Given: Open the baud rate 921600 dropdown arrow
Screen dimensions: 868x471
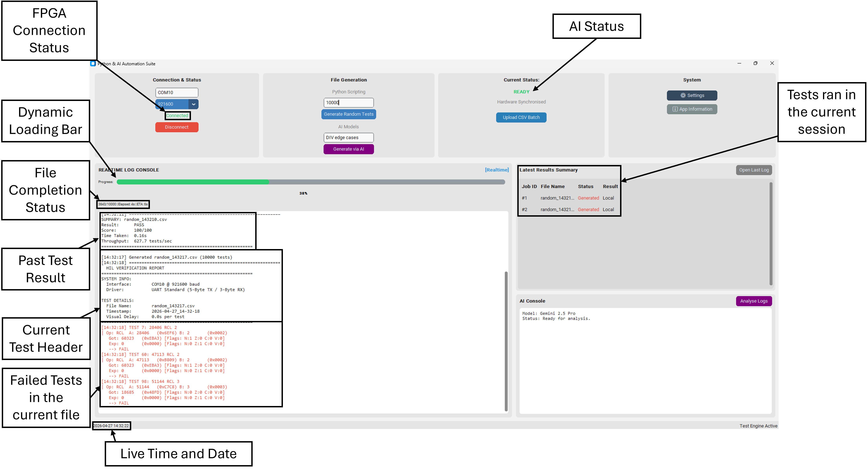Looking at the screenshot, I should pos(193,104).
